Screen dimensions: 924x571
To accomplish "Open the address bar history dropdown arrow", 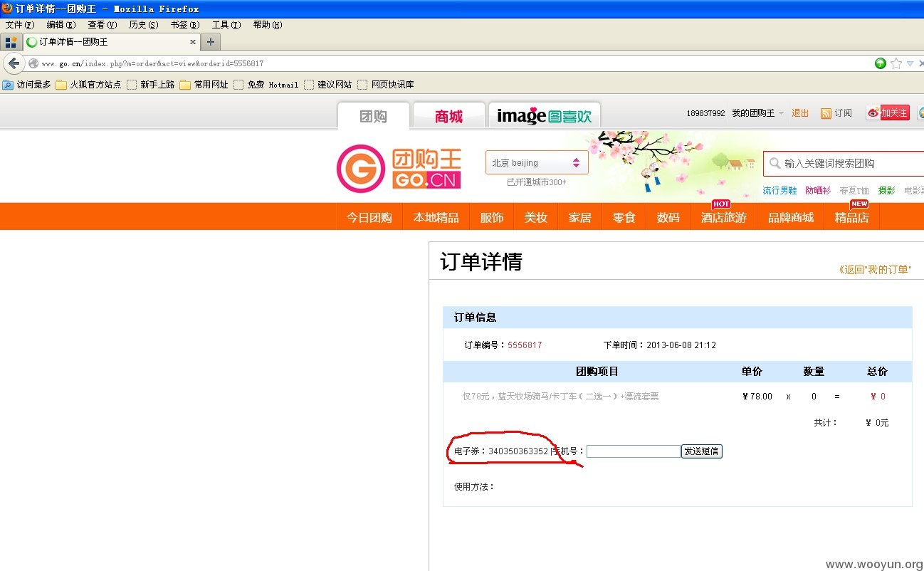I will [910, 63].
